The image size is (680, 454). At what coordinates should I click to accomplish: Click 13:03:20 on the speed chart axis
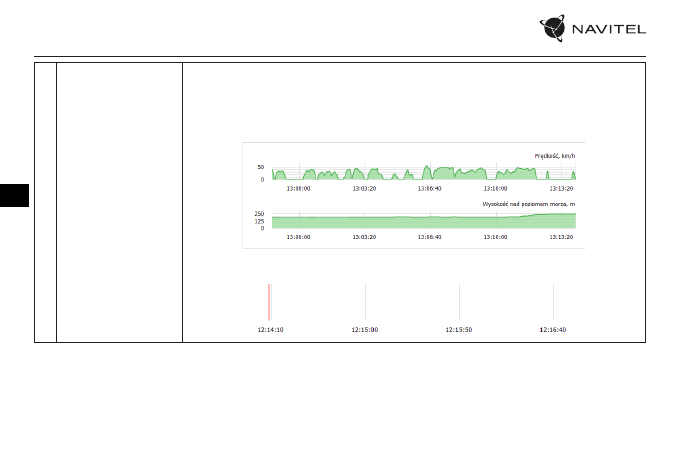[366, 187]
